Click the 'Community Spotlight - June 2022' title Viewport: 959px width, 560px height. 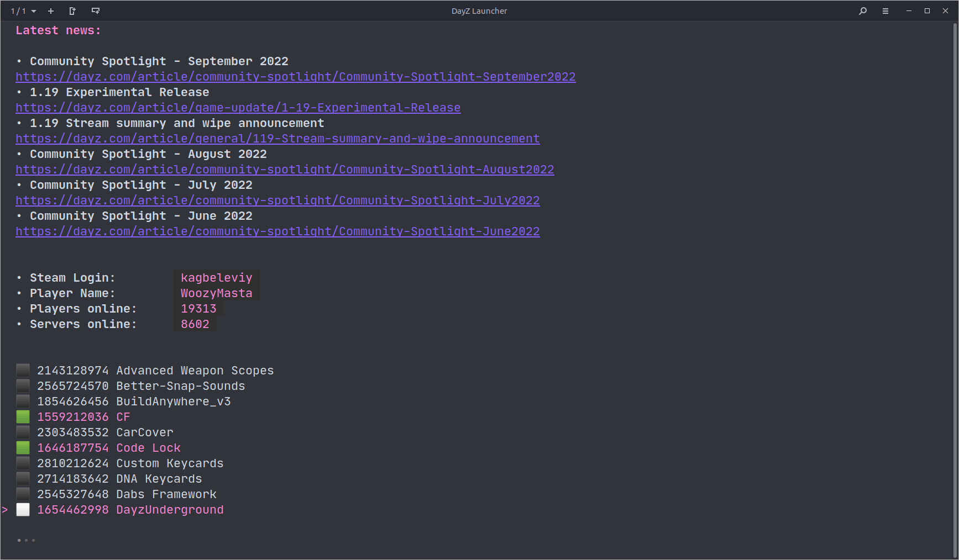point(141,216)
